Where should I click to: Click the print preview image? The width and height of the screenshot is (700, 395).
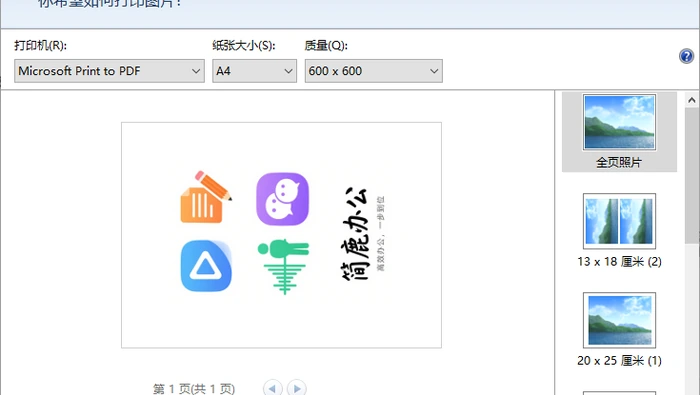(281, 235)
